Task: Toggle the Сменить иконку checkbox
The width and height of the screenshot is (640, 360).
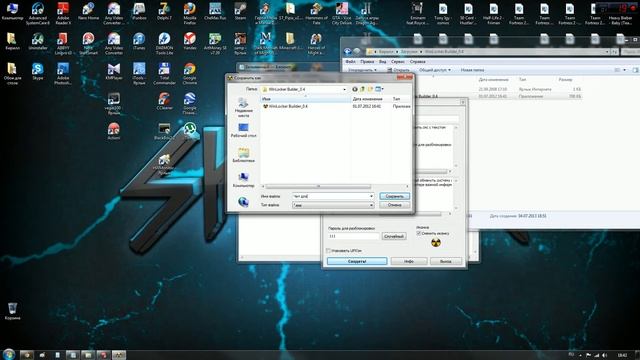Action: pos(418,233)
